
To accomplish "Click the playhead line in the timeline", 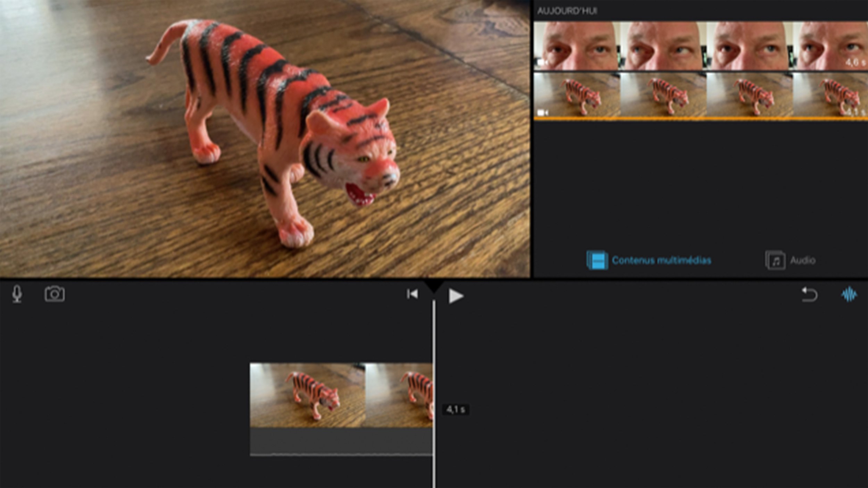I will click(434, 399).
